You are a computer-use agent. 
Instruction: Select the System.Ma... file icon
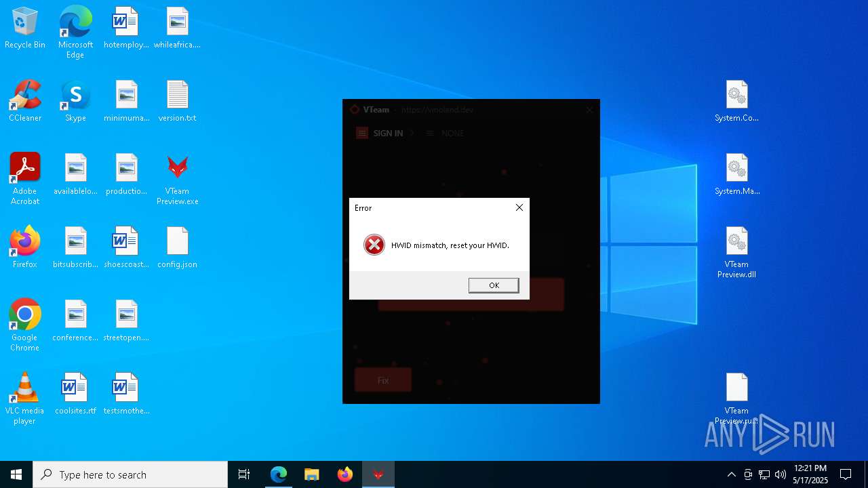click(736, 174)
